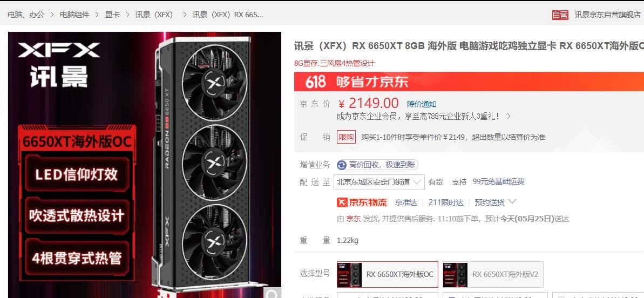Click the 限购 promotion tag

click(x=346, y=137)
